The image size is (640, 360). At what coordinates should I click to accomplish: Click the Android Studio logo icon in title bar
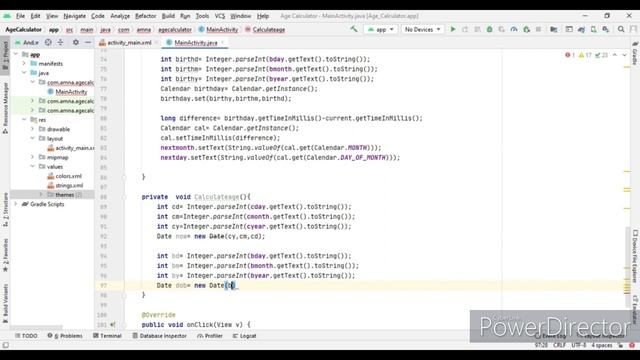click(7, 16)
